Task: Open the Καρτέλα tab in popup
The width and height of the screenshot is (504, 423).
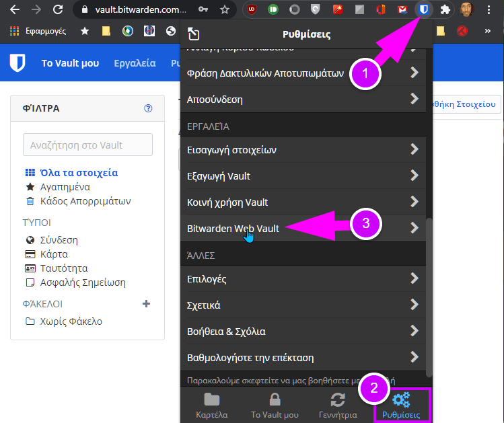Action: 212,406
